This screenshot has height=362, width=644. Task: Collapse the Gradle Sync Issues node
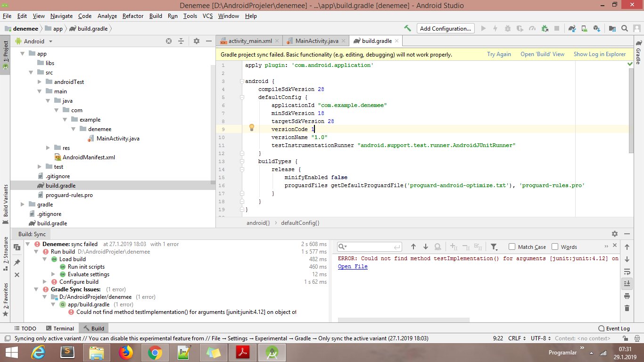pyautogui.click(x=36, y=289)
